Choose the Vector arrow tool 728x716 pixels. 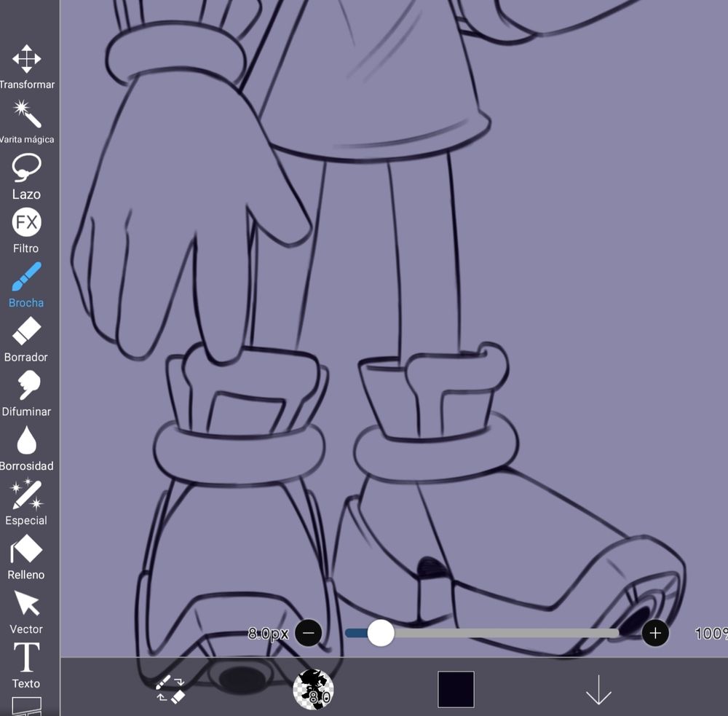coord(26,611)
